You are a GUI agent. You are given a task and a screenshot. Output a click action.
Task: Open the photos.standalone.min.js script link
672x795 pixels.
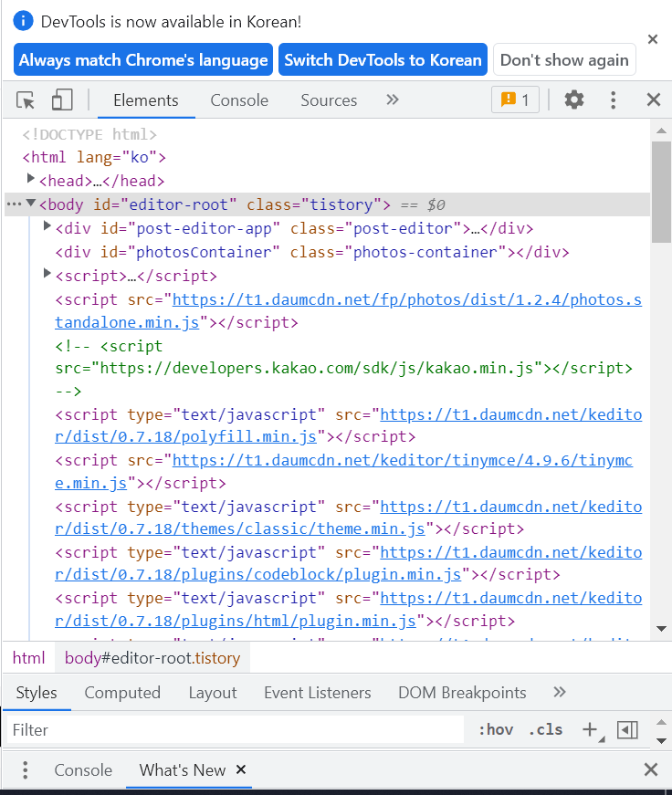pyautogui.click(x=349, y=311)
